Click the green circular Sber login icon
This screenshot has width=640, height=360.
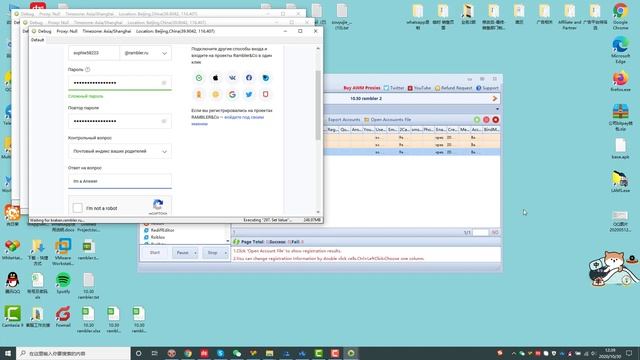click(x=199, y=78)
